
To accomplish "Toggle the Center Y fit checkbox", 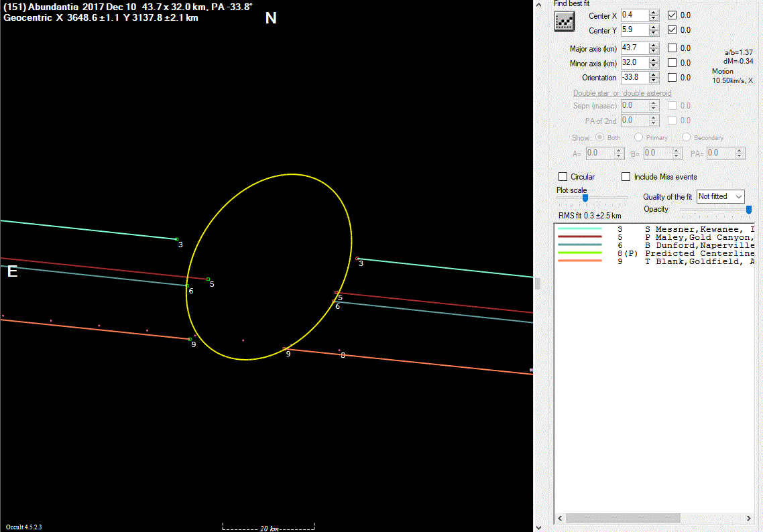I will point(672,29).
